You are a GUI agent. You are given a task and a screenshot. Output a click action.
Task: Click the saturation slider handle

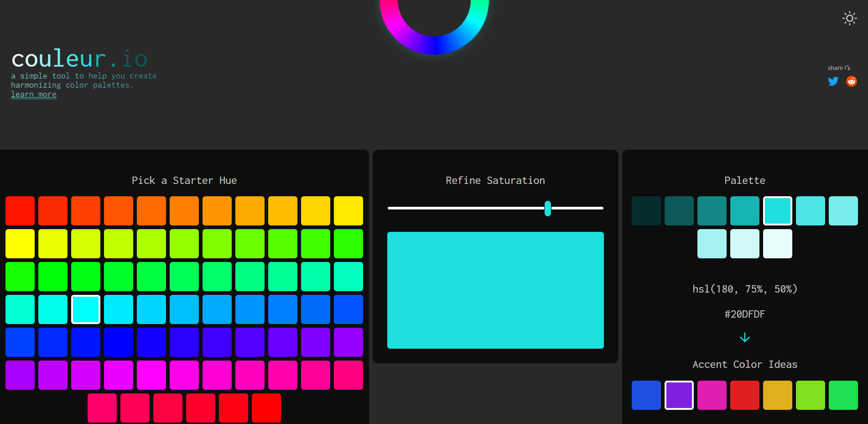547,208
